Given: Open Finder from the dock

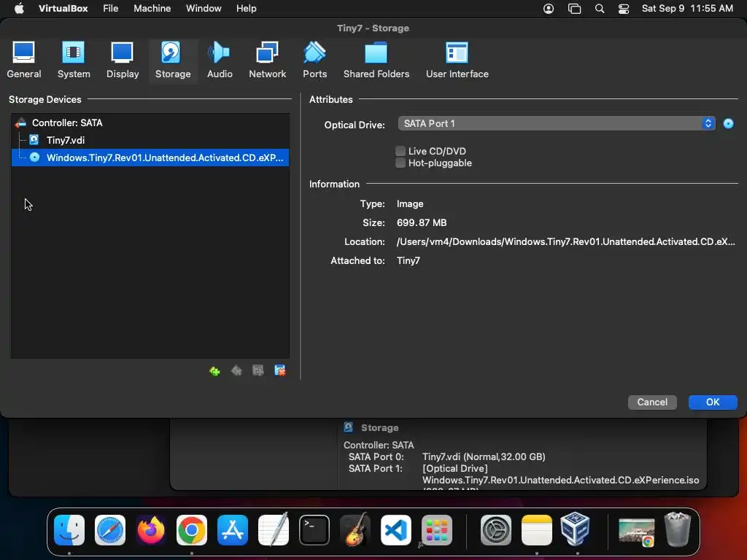Looking at the screenshot, I should (69, 530).
